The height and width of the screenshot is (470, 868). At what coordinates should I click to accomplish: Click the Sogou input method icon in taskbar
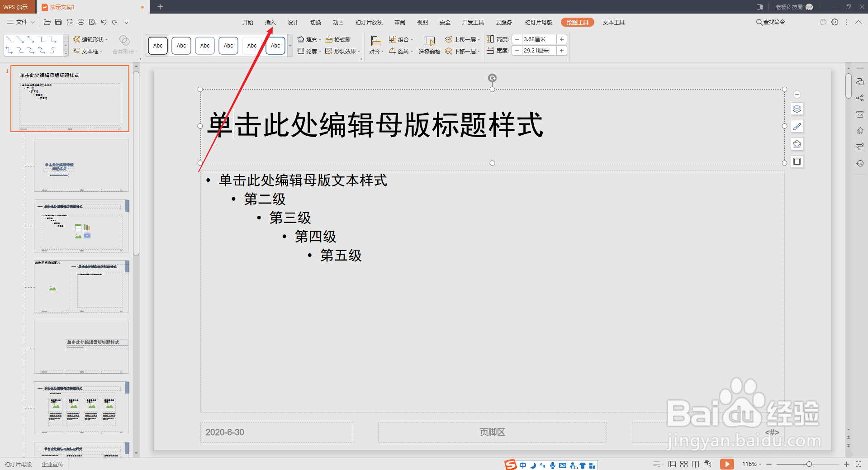pos(510,465)
